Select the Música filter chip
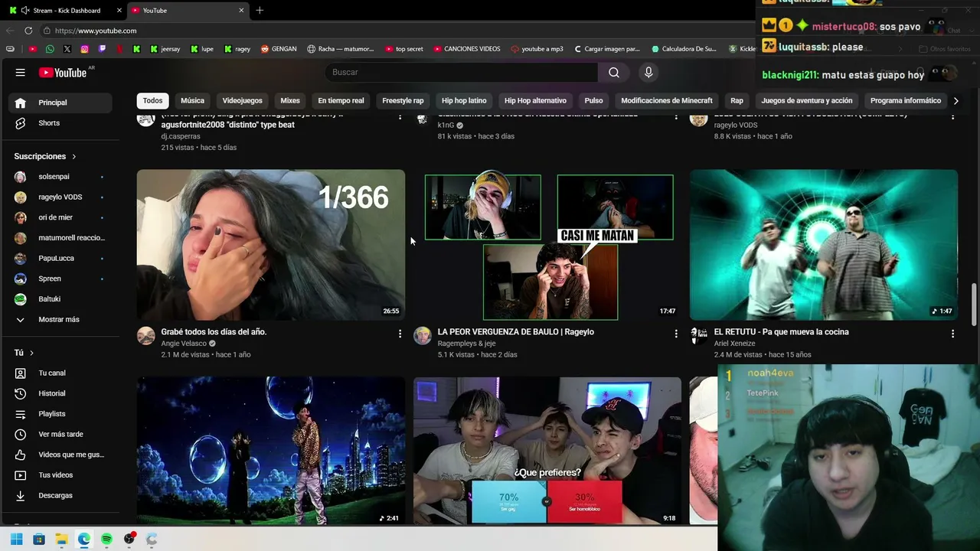Viewport: 980px width, 551px height. click(192, 101)
